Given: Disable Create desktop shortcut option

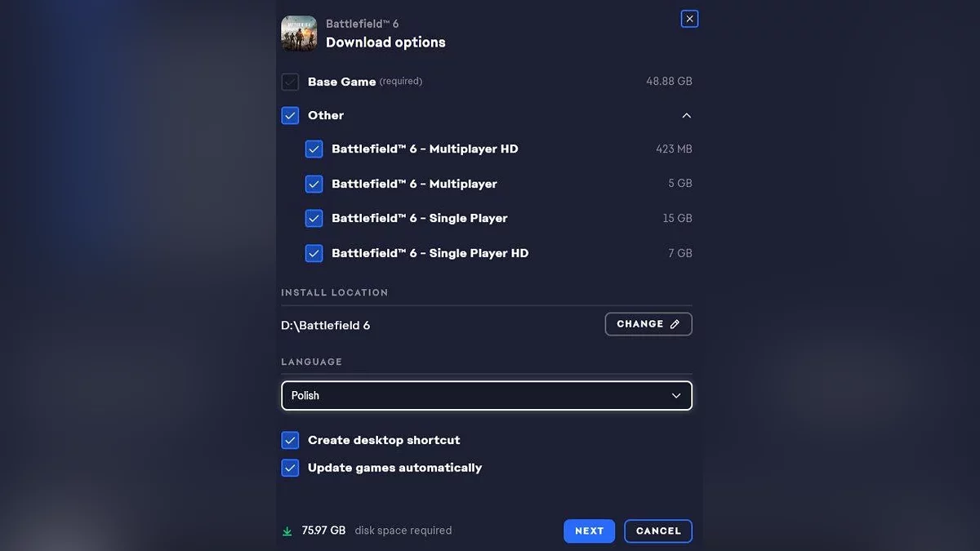Looking at the screenshot, I should pos(290,441).
